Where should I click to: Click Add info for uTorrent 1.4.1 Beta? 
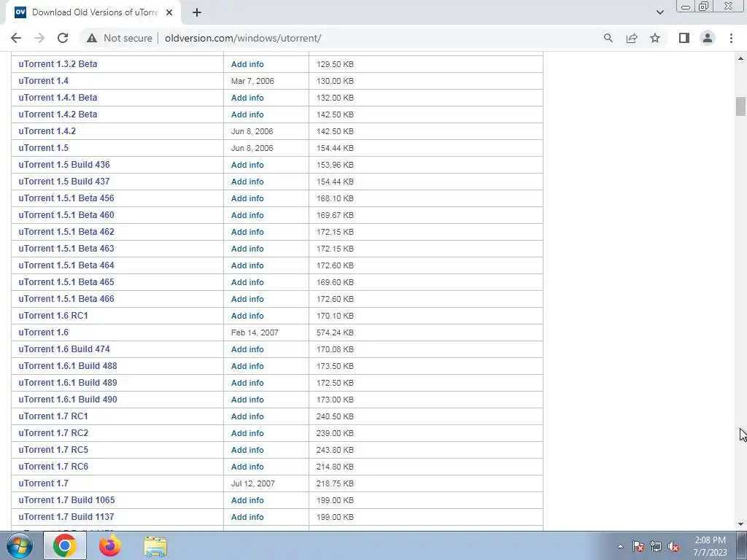tap(247, 98)
